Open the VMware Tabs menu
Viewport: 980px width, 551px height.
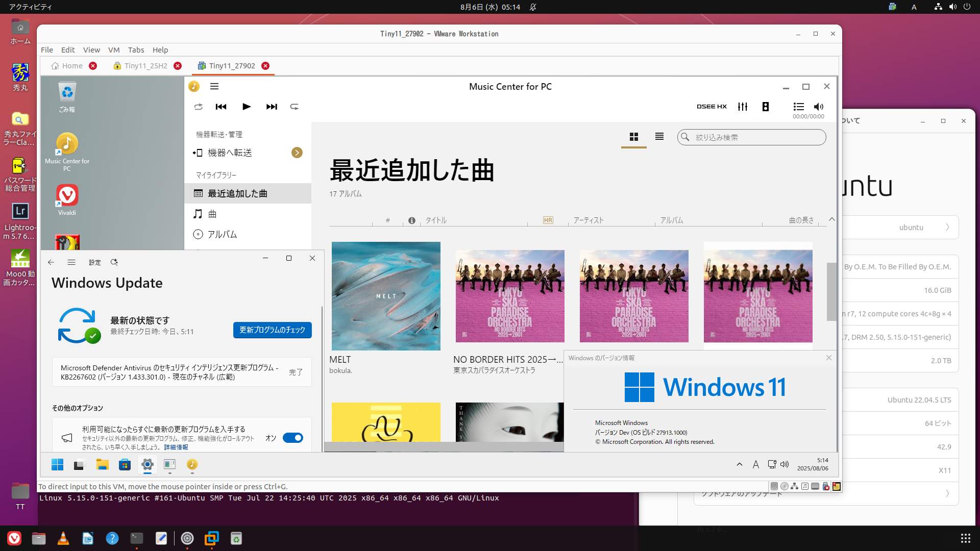136,50
